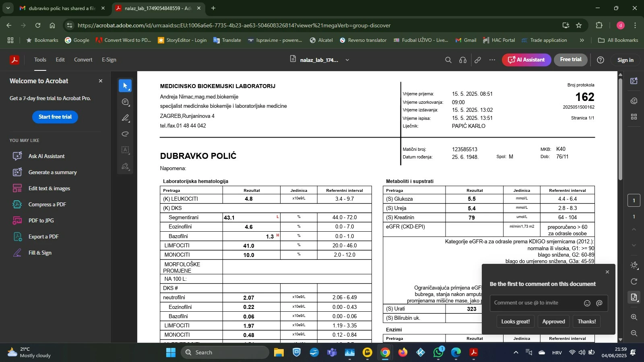Click the Zoom out magnifier icon

(634, 333)
